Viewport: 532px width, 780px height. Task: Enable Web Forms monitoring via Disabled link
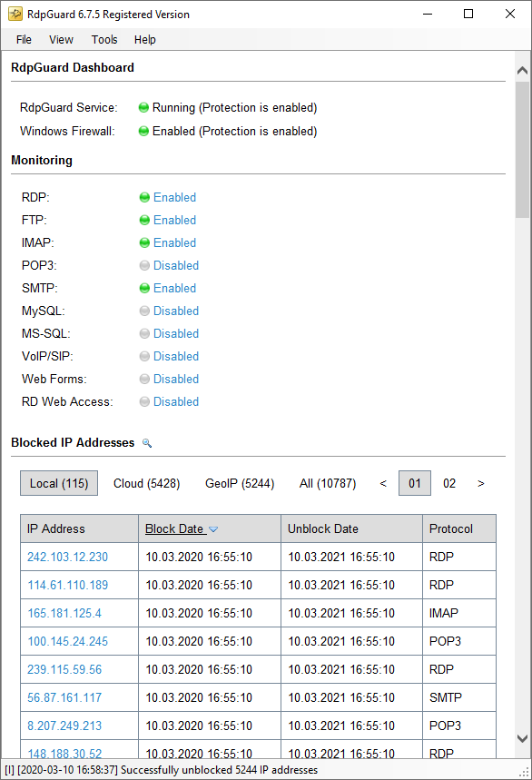point(176,379)
